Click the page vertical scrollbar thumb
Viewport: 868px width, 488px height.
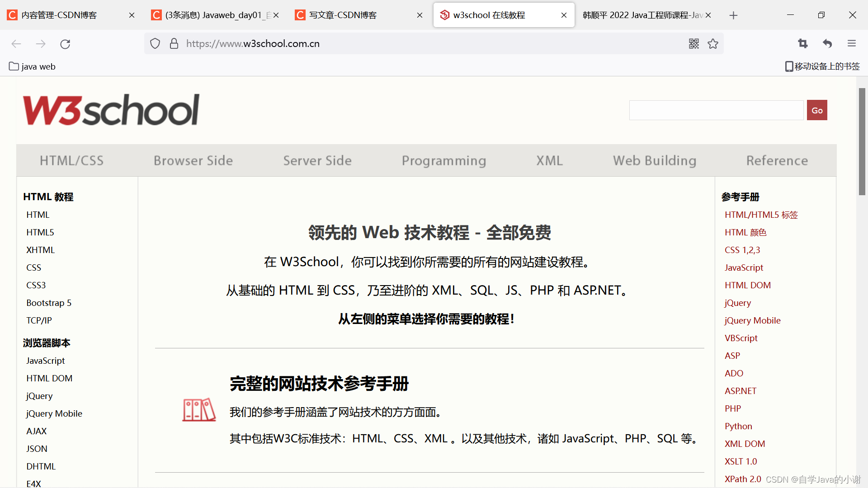click(x=862, y=141)
